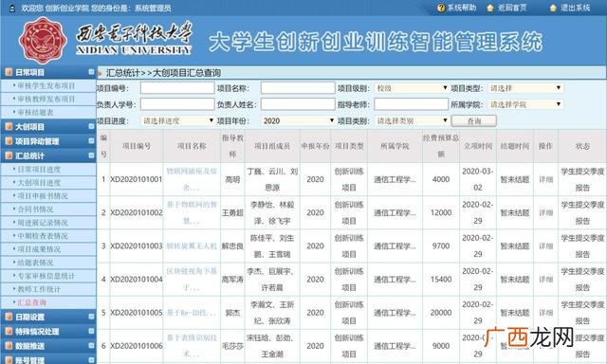The image size is (607, 364).
Task: Collapse the 汇总统计 section toggle
Action: (91, 155)
